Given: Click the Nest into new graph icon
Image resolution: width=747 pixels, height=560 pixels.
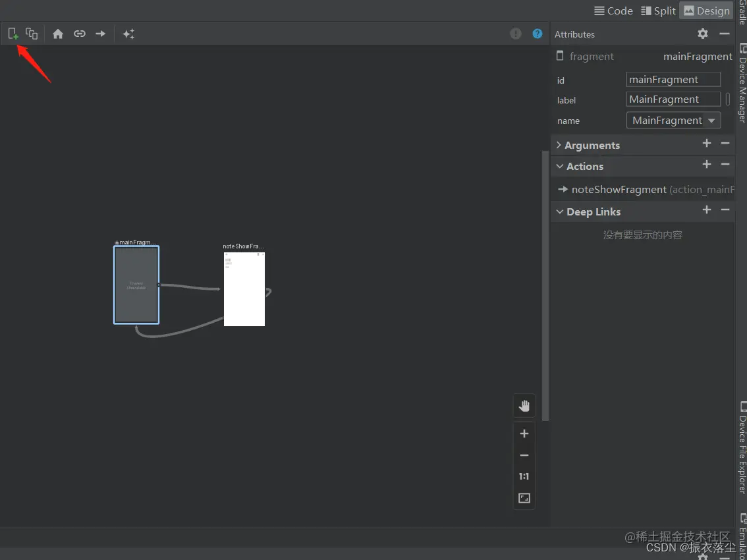Looking at the screenshot, I should (x=32, y=34).
